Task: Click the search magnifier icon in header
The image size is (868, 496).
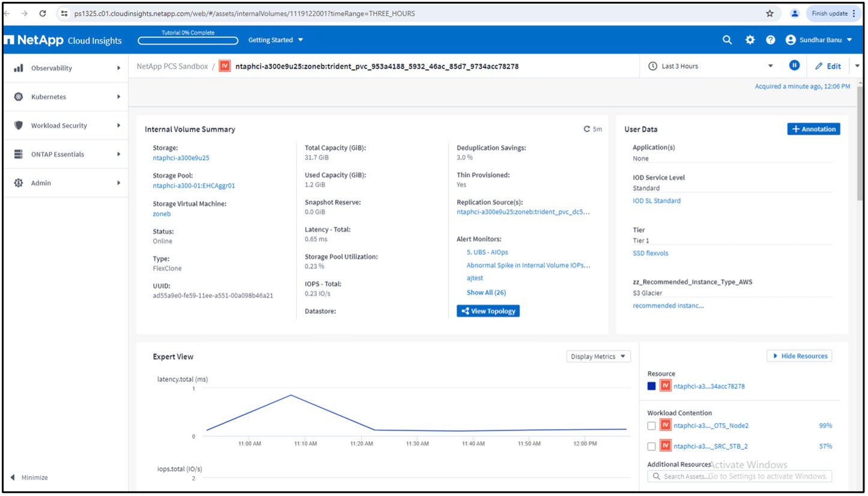Action: (727, 40)
